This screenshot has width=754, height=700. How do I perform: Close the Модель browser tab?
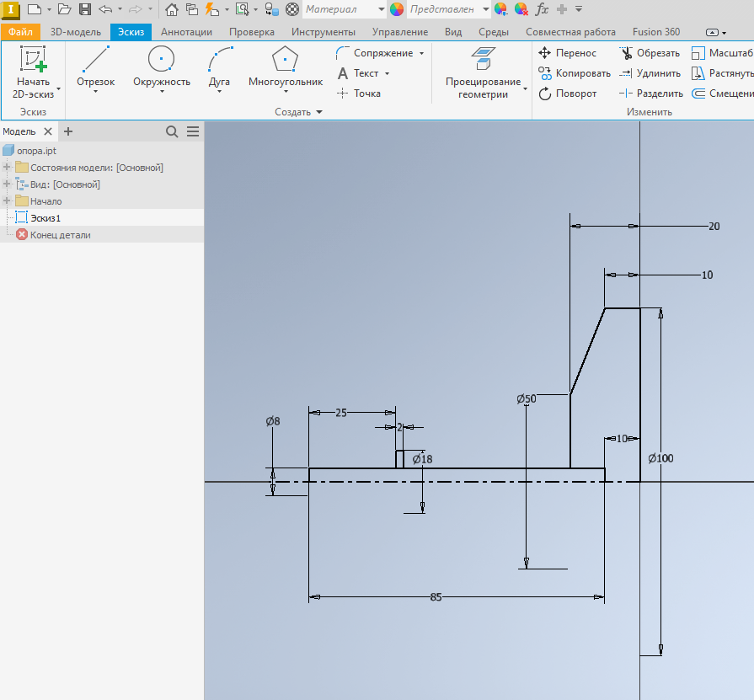coord(48,131)
